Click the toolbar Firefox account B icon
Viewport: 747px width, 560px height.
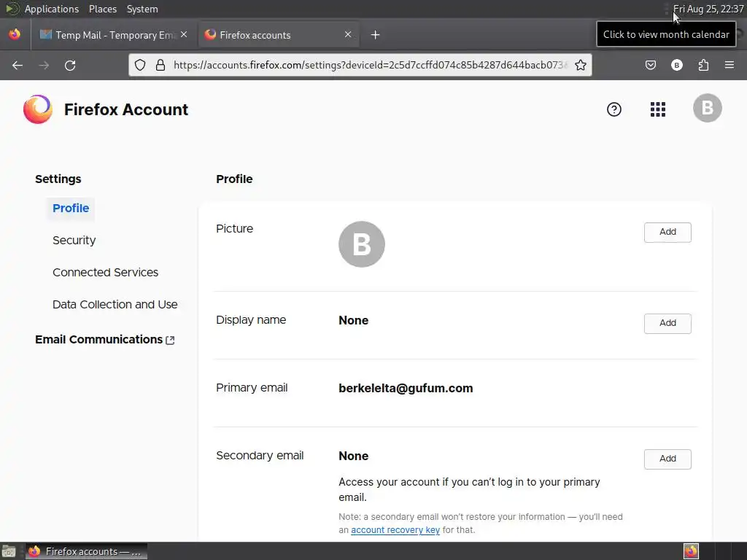click(676, 65)
